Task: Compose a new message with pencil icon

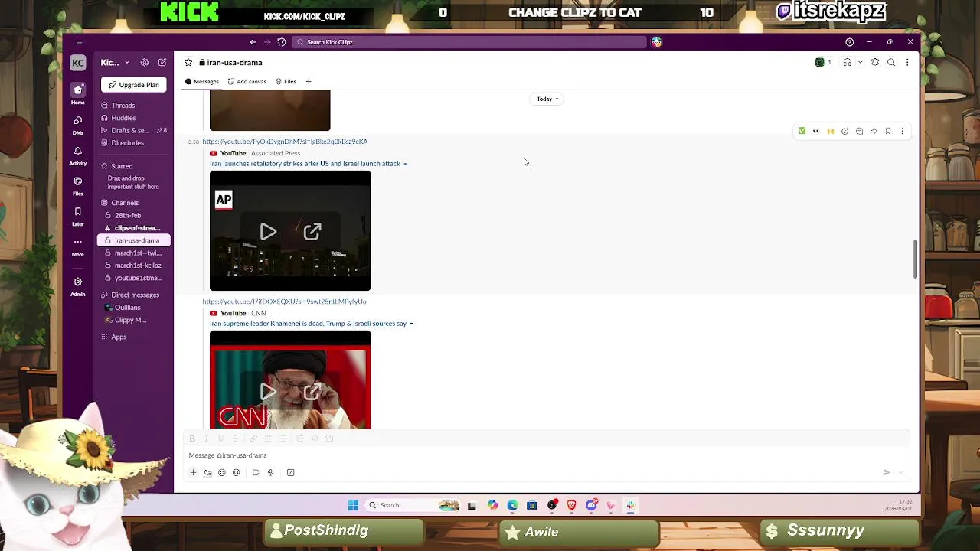Action: 162,63
